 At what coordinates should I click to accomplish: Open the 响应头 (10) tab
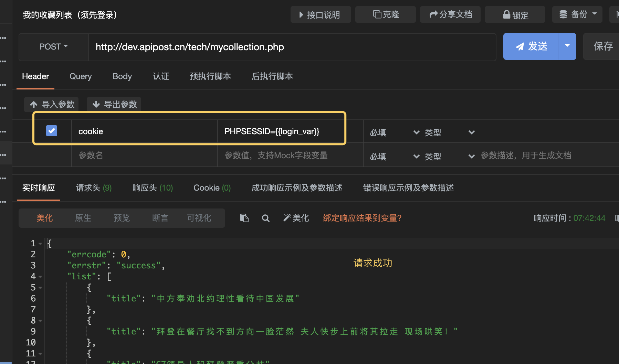pos(153,188)
